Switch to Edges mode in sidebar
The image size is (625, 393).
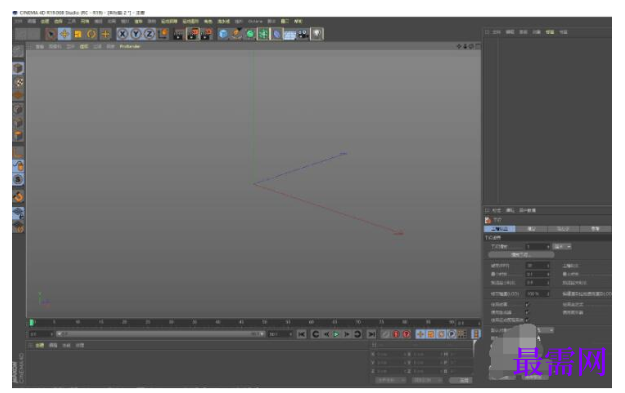pos(18,122)
